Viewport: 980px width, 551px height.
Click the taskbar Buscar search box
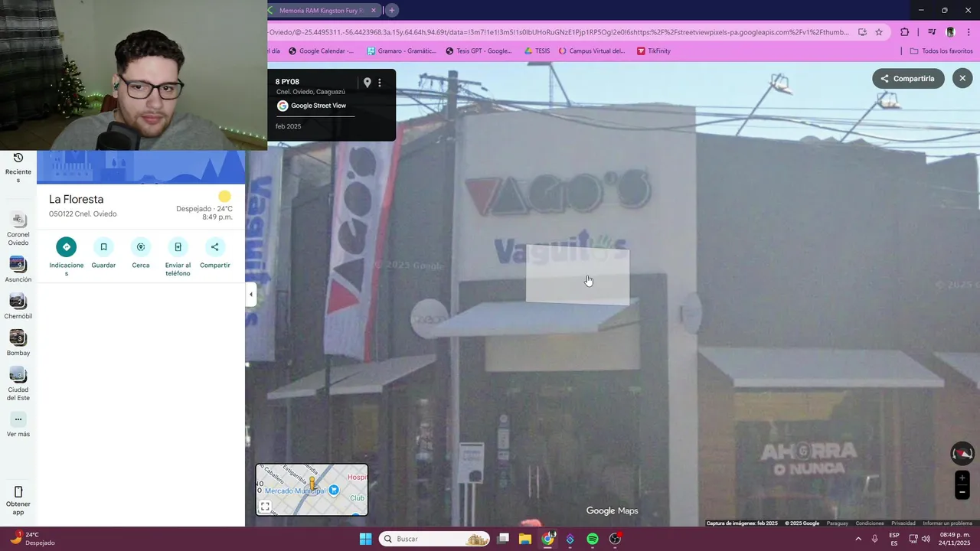click(434, 539)
